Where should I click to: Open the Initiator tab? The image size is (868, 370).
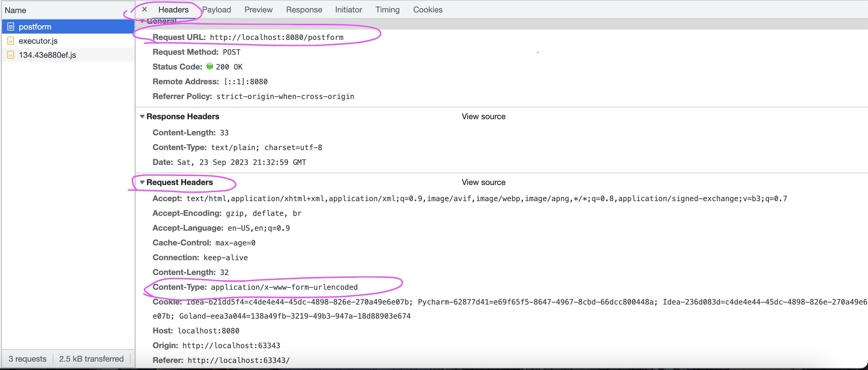[x=348, y=10]
